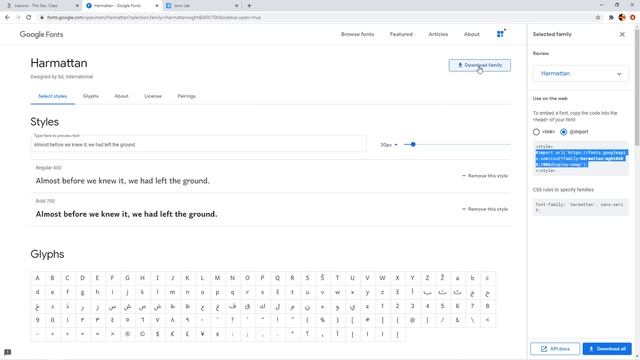Remove the Bold 700 style
640x360 pixels.
point(485,209)
